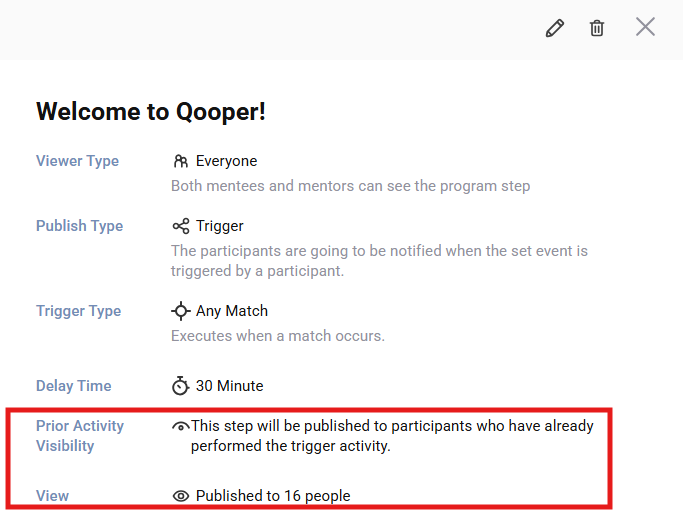Click the 30 Minute delay value
This screenshot has height=512, width=683.
229,386
